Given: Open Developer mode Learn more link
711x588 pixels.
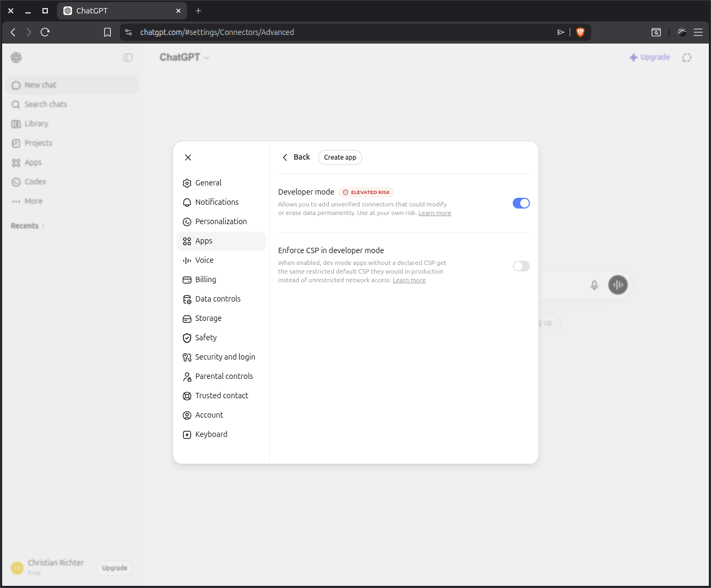Looking at the screenshot, I should pyautogui.click(x=435, y=213).
